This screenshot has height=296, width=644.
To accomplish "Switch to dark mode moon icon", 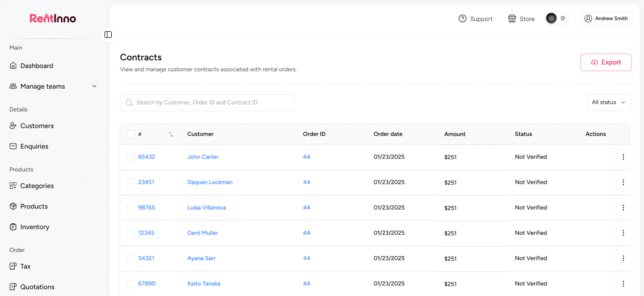I will click(563, 18).
